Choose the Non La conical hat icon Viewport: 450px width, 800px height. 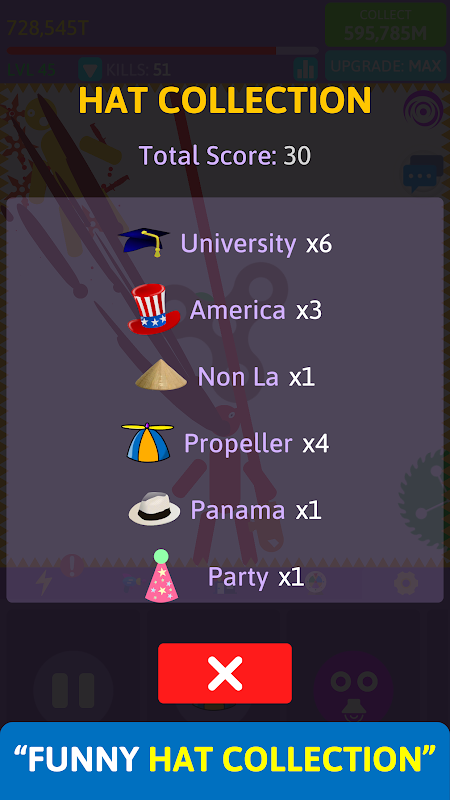[161, 375]
